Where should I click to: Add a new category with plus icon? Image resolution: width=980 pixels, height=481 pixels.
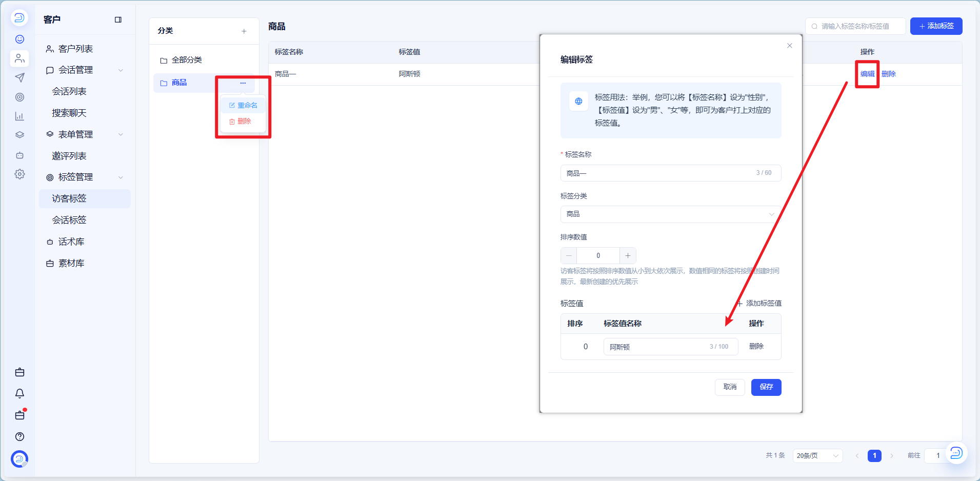click(244, 31)
